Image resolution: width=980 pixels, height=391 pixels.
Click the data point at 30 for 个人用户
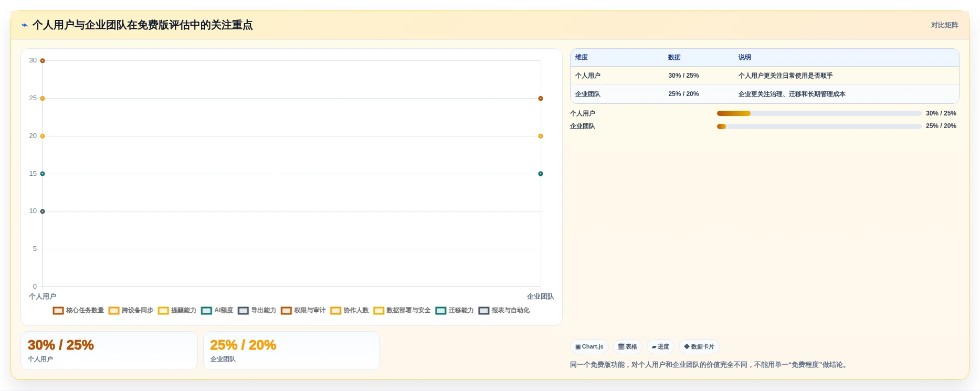[x=43, y=61]
